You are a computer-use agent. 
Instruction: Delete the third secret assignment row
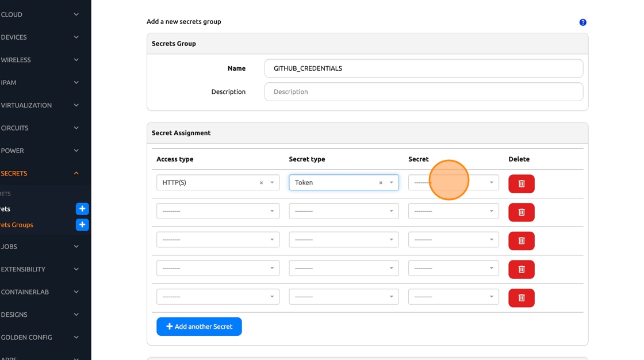521,240
